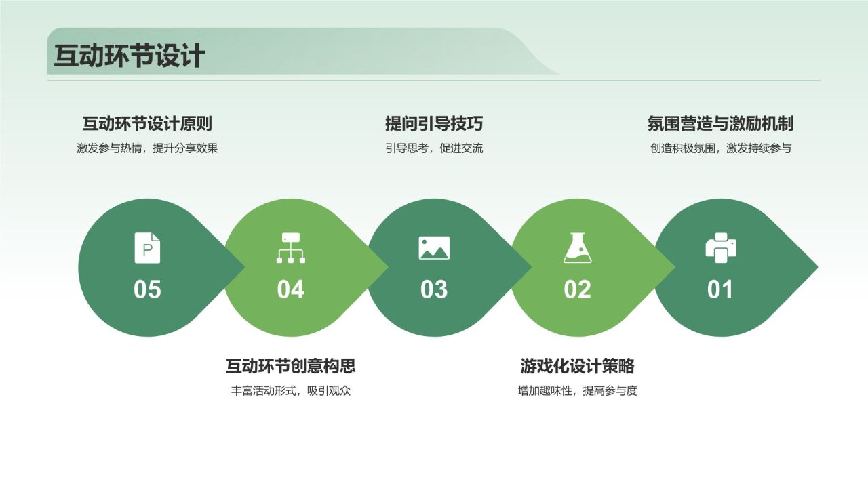This screenshot has height=488, width=868.
Task: Select the number 03
Action: [x=434, y=289]
